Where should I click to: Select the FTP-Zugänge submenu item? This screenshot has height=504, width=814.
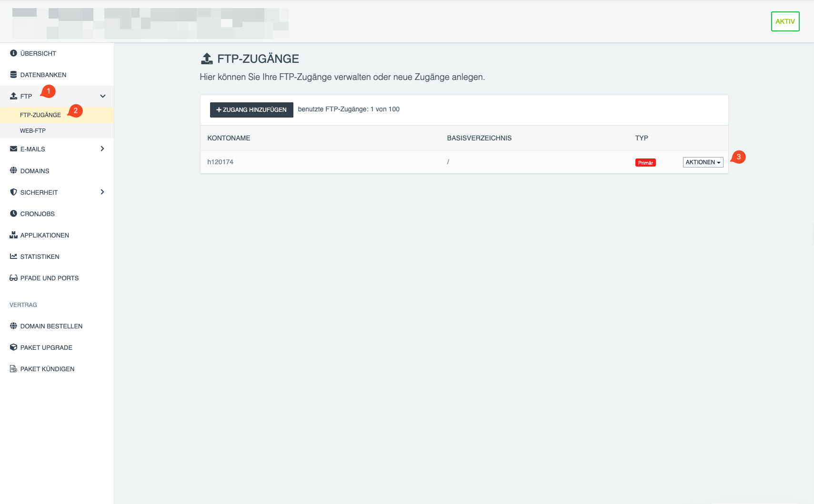(40, 115)
